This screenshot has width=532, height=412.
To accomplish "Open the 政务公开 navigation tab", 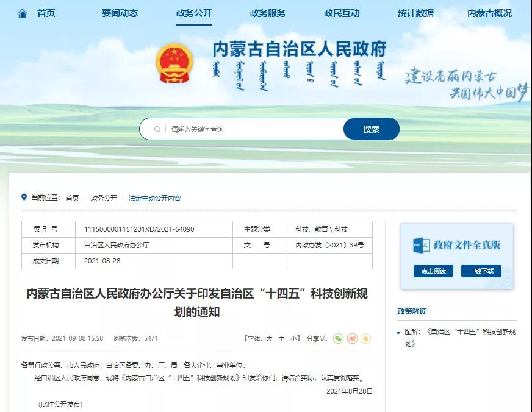I will (193, 13).
